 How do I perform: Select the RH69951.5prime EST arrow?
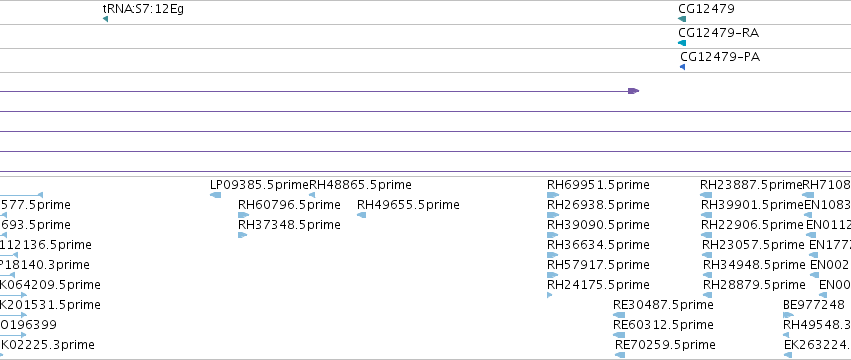point(553,195)
